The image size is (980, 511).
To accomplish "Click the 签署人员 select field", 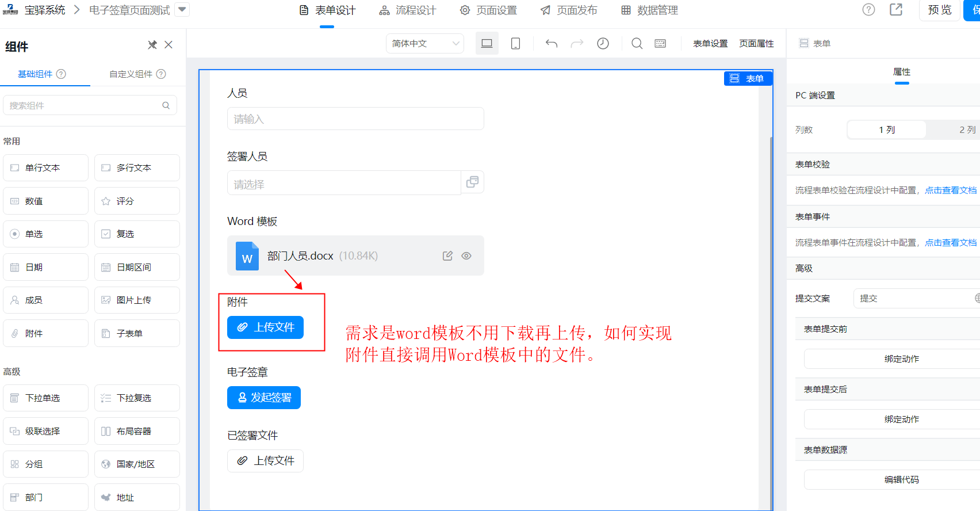I will 344,183.
